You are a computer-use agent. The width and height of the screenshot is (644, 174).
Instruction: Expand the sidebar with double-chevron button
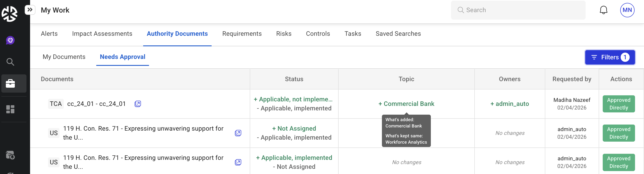point(30,10)
